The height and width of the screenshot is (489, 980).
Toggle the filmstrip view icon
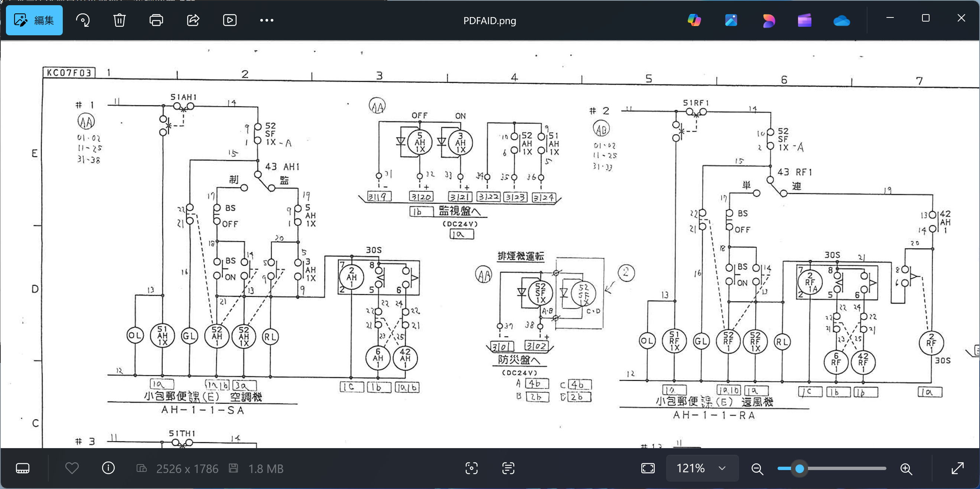[x=22, y=468]
